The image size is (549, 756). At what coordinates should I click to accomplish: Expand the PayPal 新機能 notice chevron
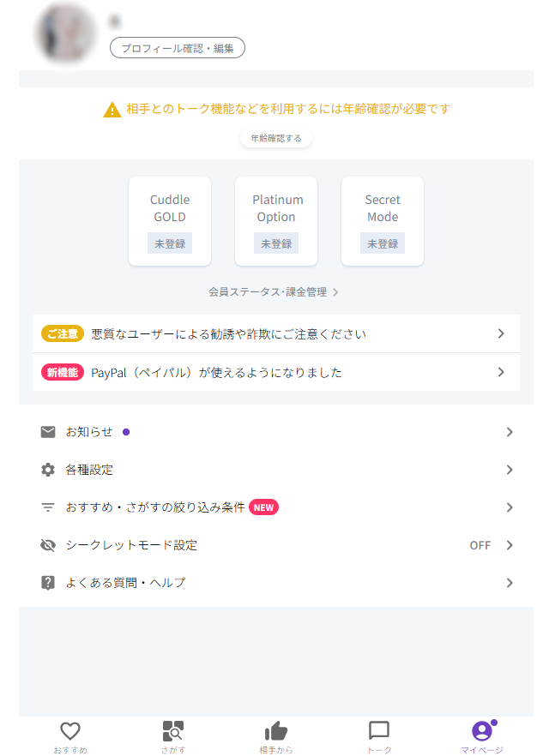pyautogui.click(x=501, y=372)
